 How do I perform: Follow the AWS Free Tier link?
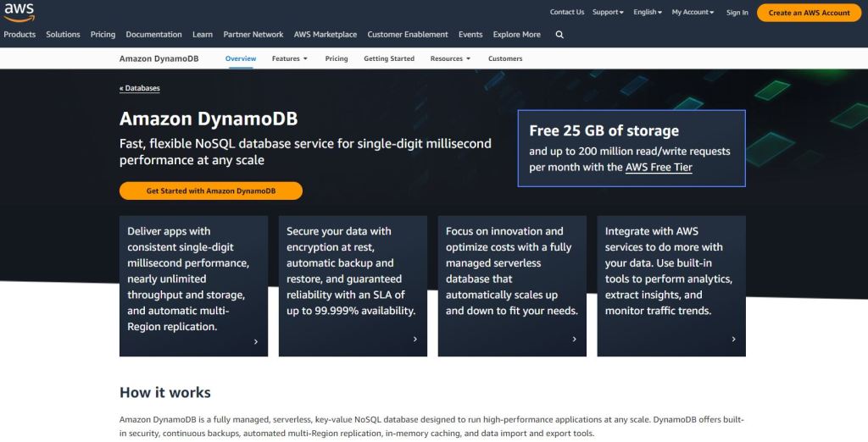tap(659, 167)
